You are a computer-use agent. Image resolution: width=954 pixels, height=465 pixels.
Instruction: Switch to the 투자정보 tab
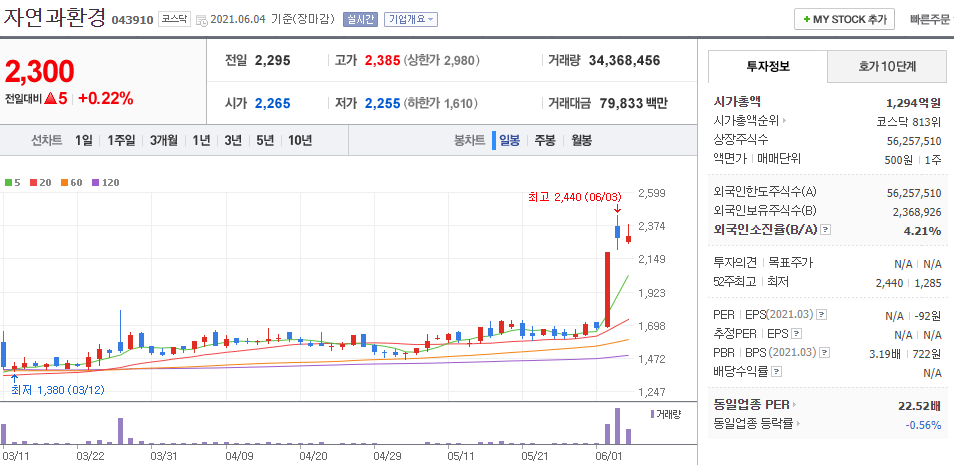click(768, 66)
